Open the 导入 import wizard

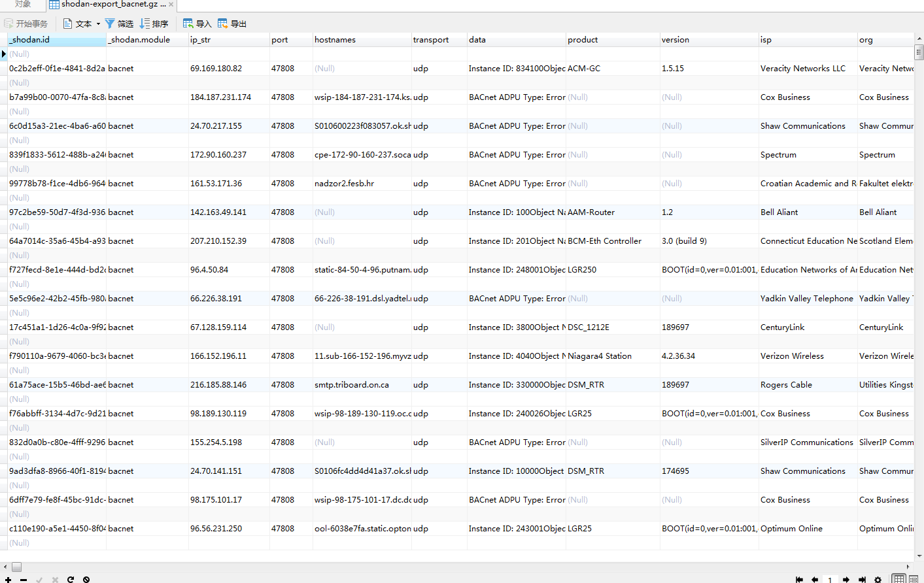coord(197,24)
